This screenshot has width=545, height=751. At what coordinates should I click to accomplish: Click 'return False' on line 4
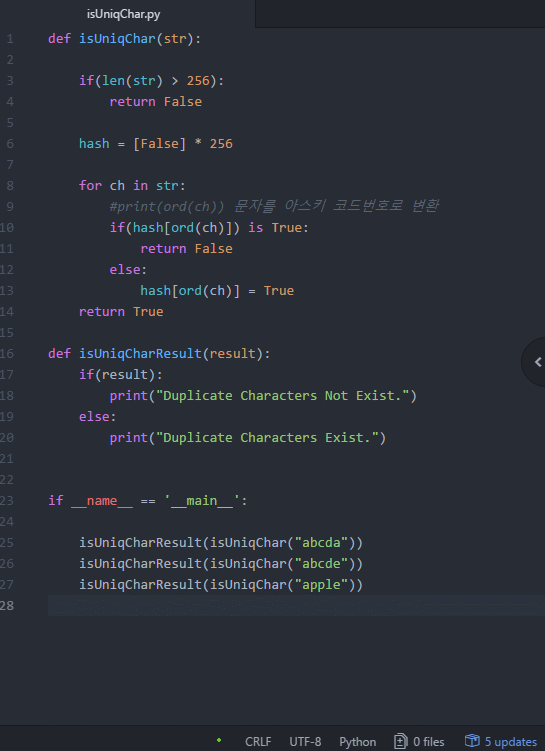click(x=156, y=102)
